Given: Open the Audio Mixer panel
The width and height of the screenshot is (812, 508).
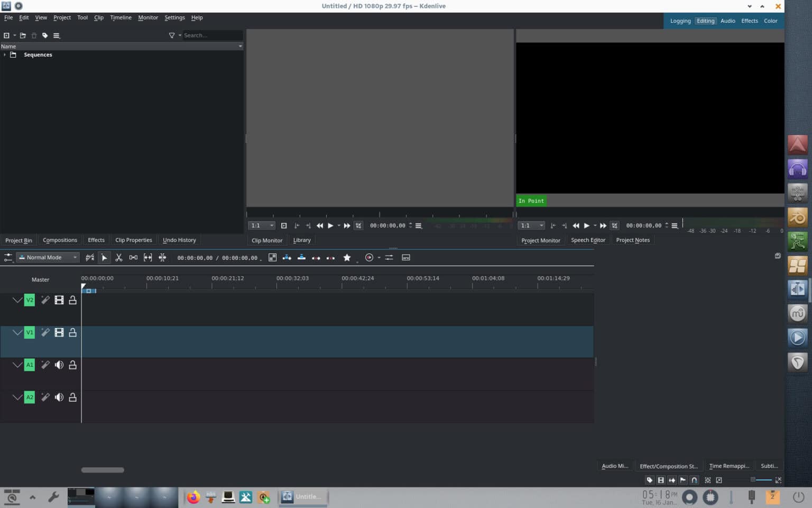Looking at the screenshot, I should [614, 466].
